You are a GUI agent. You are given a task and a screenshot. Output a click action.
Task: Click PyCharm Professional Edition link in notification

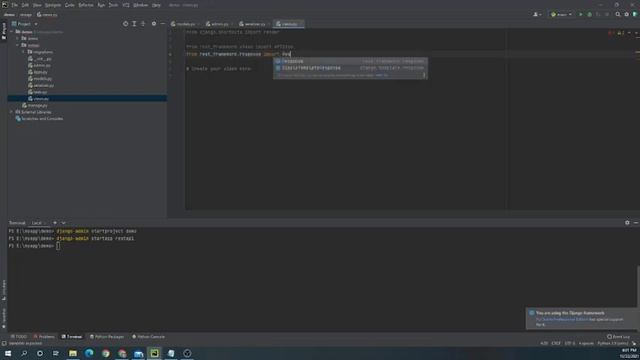pyautogui.click(x=562, y=319)
